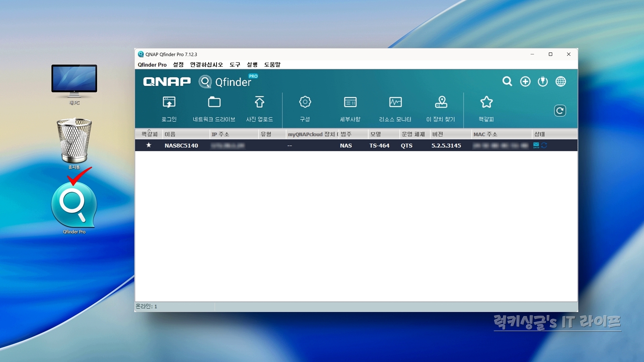
Task: Sort by myQNAPcloud 장치 column header
Action: coord(312,134)
